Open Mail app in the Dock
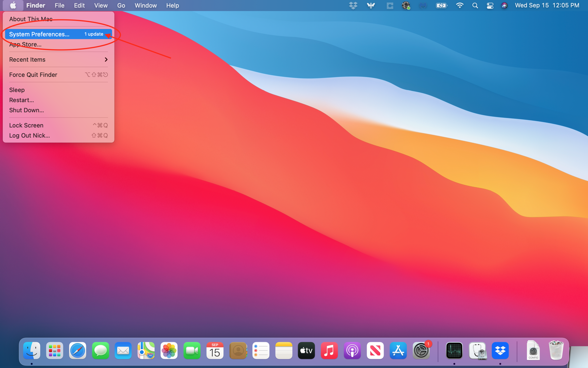The height and width of the screenshot is (368, 588). tap(123, 351)
